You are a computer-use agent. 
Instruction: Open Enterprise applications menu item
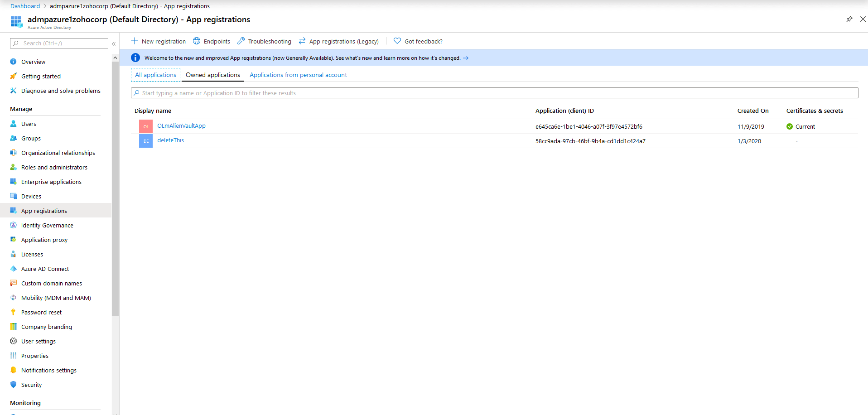click(51, 182)
